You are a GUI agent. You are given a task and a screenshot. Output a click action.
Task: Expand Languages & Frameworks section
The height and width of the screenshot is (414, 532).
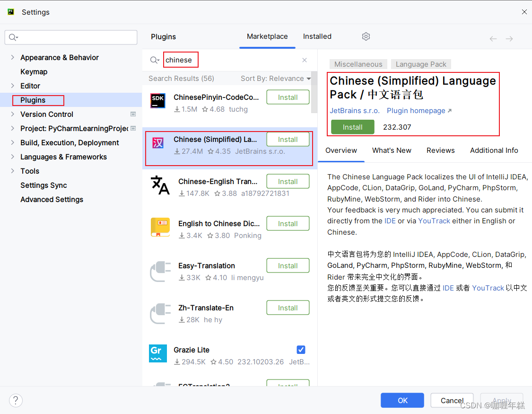pos(13,157)
